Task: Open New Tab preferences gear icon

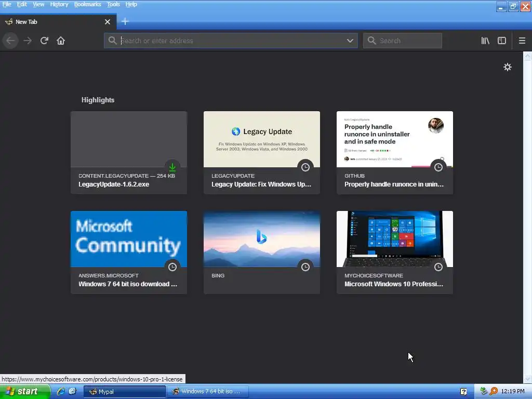Action: click(507, 67)
